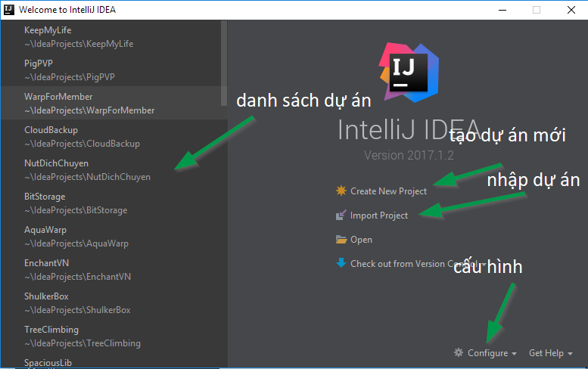Screen dimensions: 588x369
Task: Open the BitStorage project
Action: coord(114,203)
